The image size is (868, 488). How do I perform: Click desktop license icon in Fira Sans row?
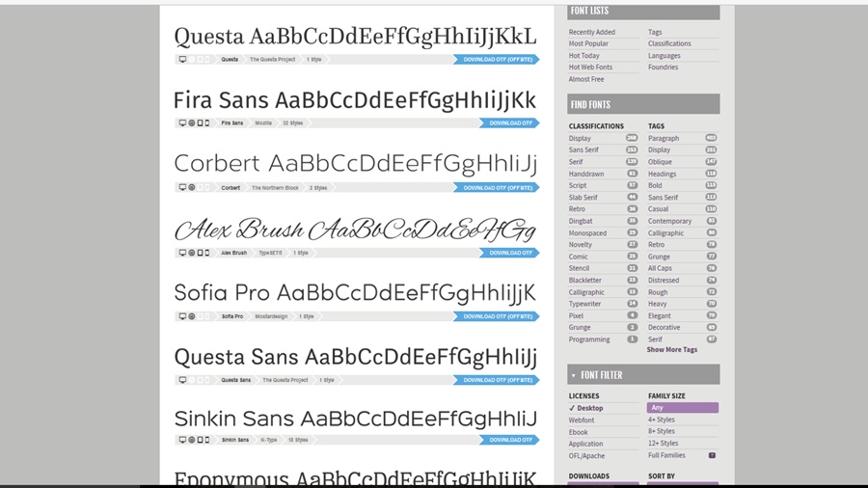pyautogui.click(x=182, y=122)
